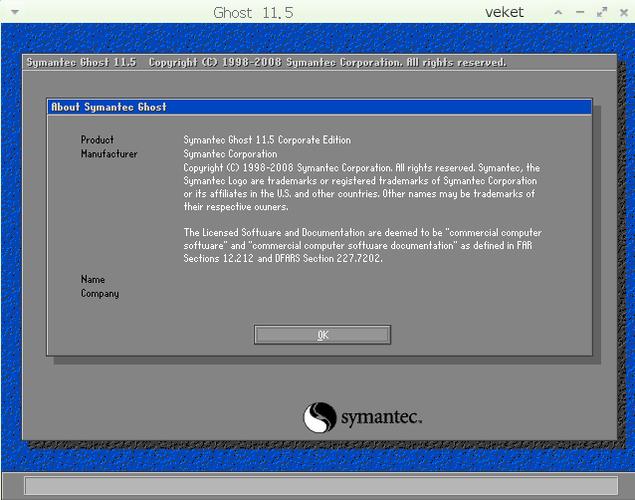635x500 pixels.
Task: Click the 'Ghost 11.5' window title text
Action: (253, 13)
